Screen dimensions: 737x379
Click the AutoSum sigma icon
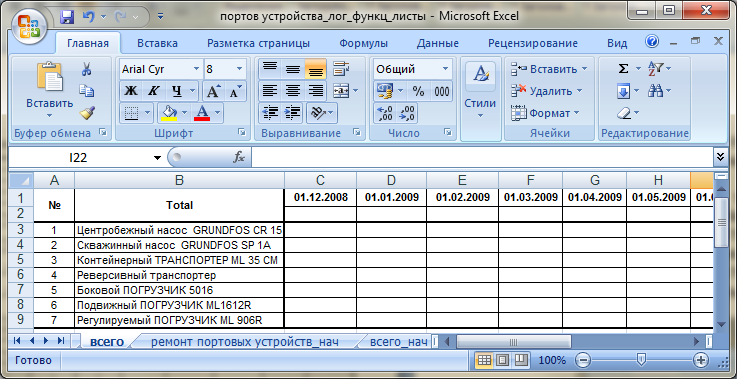[x=623, y=69]
